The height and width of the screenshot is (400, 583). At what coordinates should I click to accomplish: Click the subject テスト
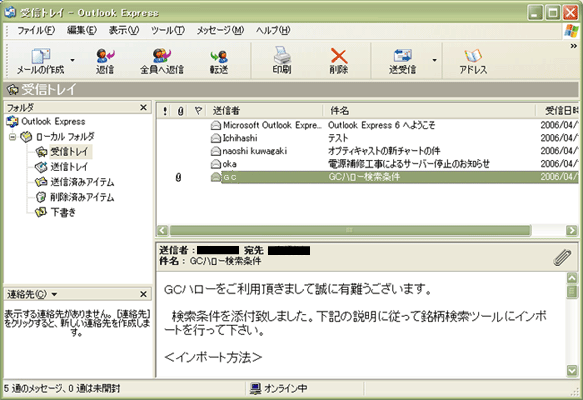point(338,138)
